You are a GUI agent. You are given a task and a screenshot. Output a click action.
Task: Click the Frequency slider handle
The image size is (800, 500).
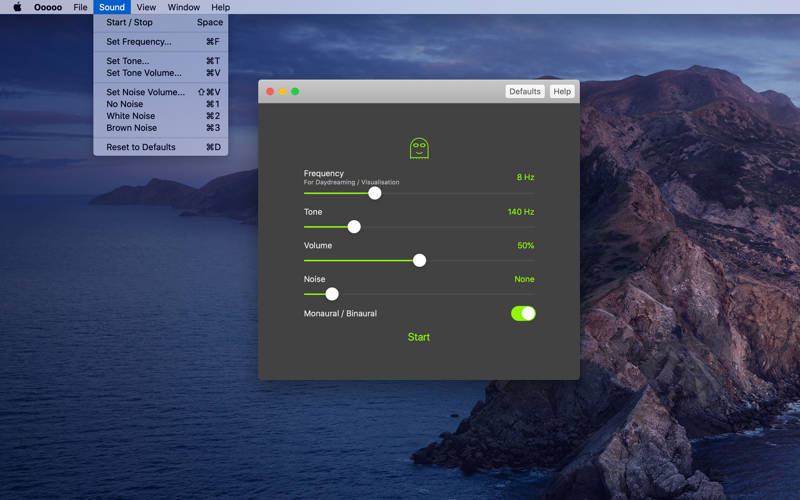coord(375,193)
